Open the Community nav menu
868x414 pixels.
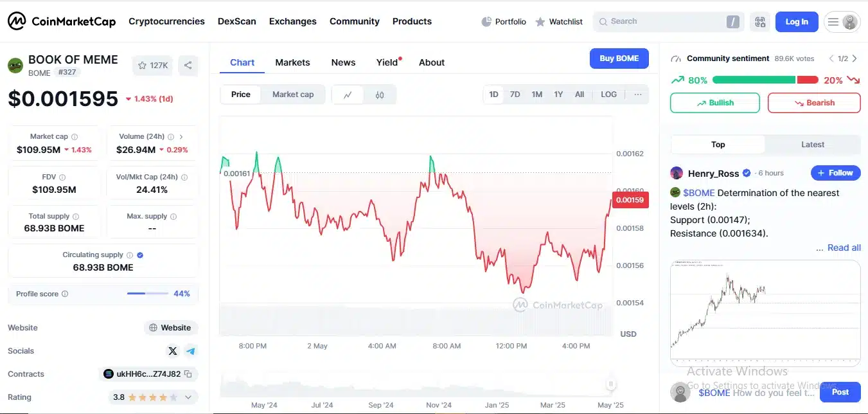[x=355, y=21]
